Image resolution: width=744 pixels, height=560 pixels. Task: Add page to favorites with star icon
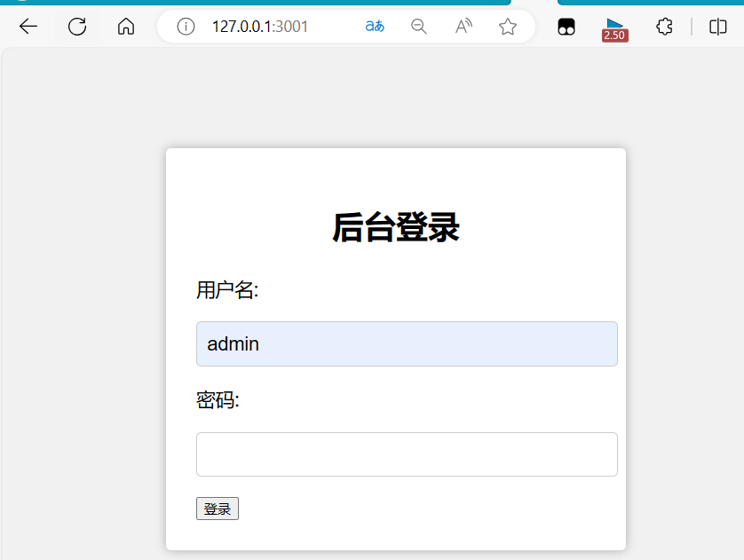[508, 27]
